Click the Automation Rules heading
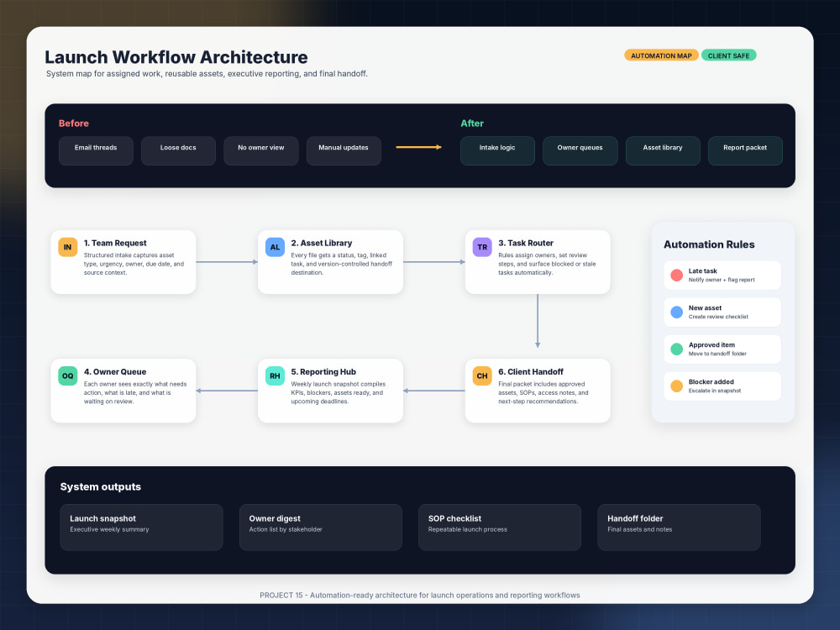Screen dimensions: 840x630 tap(709, 244)
